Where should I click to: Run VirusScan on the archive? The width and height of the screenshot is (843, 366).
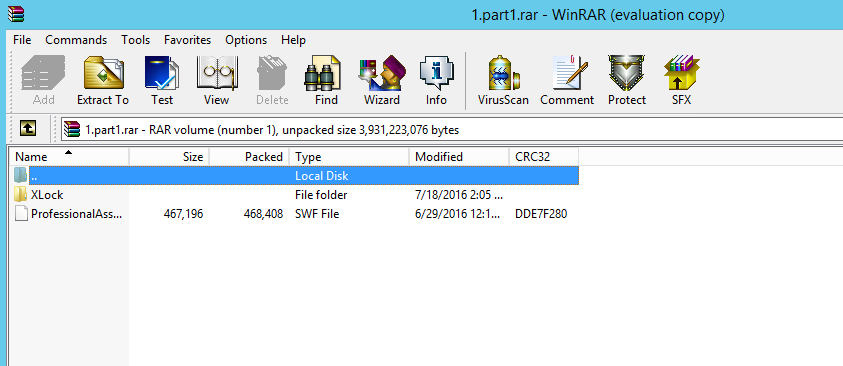(503, 81)
